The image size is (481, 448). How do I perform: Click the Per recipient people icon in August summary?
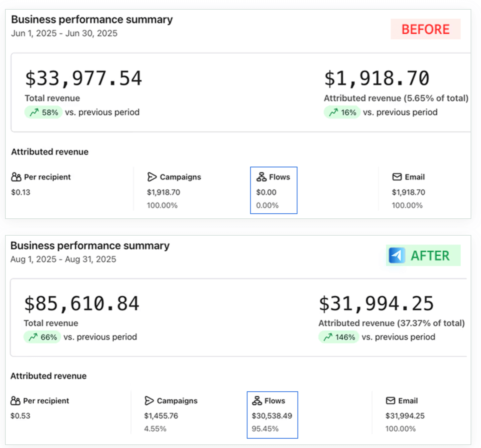[15, 401]
